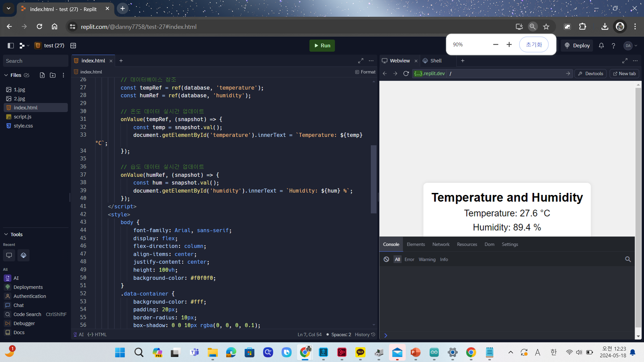This screenshot has width=644, height=362.
Task: Filter console by Info
Action: tap(444, 259)
